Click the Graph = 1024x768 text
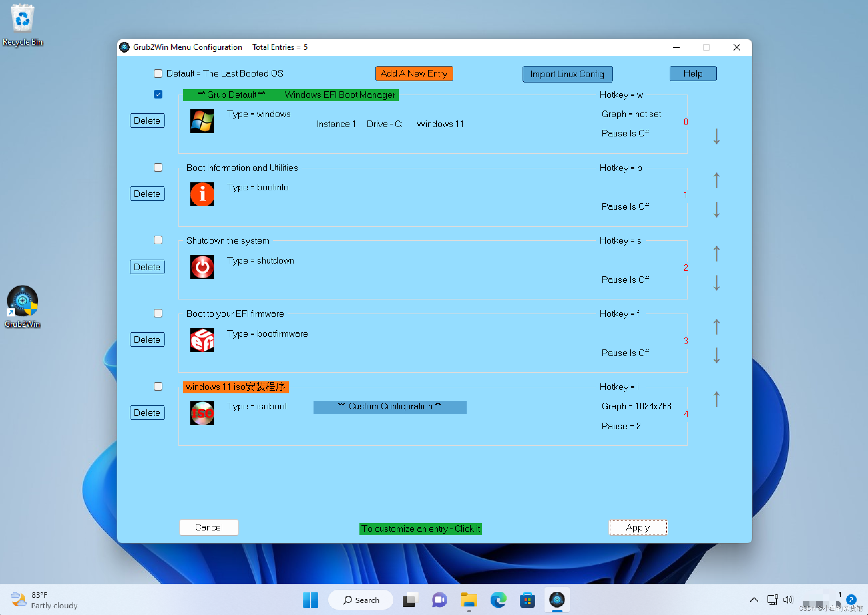Image resolution: width=868 pixels, height=615 pixels. [636, 406]
